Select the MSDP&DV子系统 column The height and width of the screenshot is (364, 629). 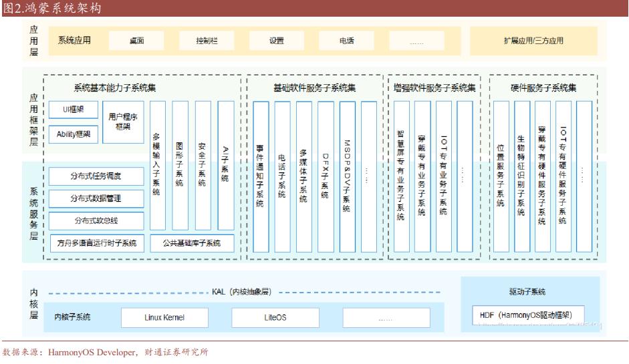[348, 176]
